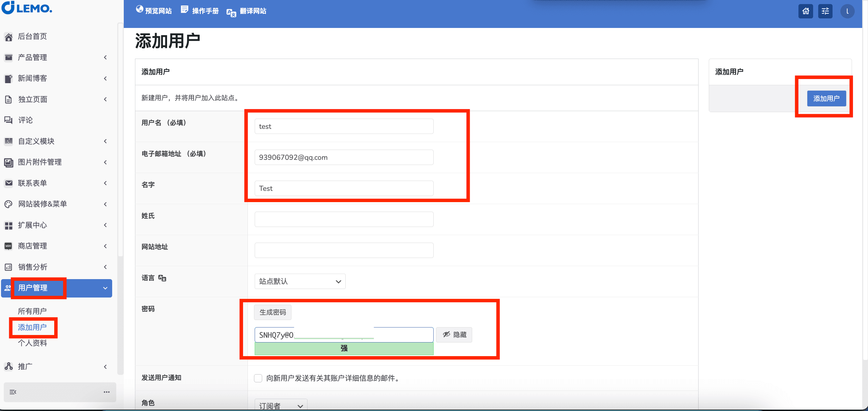
Task: Collapse the 用户管理 menu section
Action: pos(105,288)
